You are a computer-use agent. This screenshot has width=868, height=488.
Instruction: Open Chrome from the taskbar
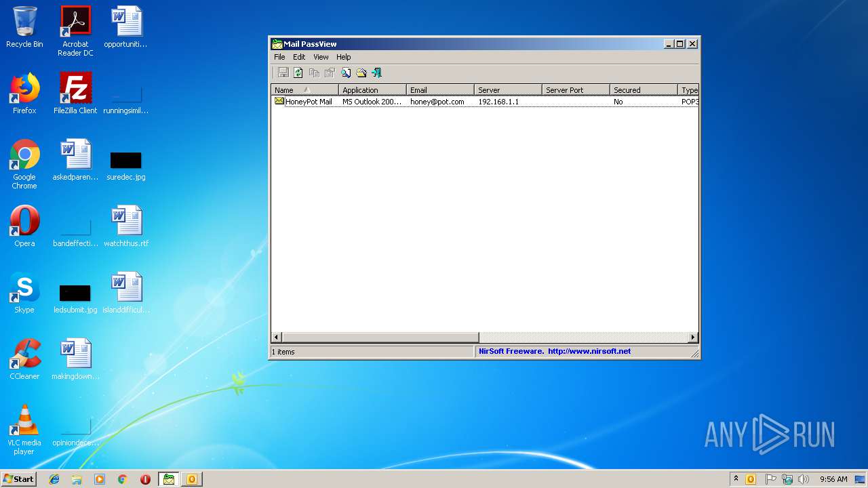(x=123, y=479)
